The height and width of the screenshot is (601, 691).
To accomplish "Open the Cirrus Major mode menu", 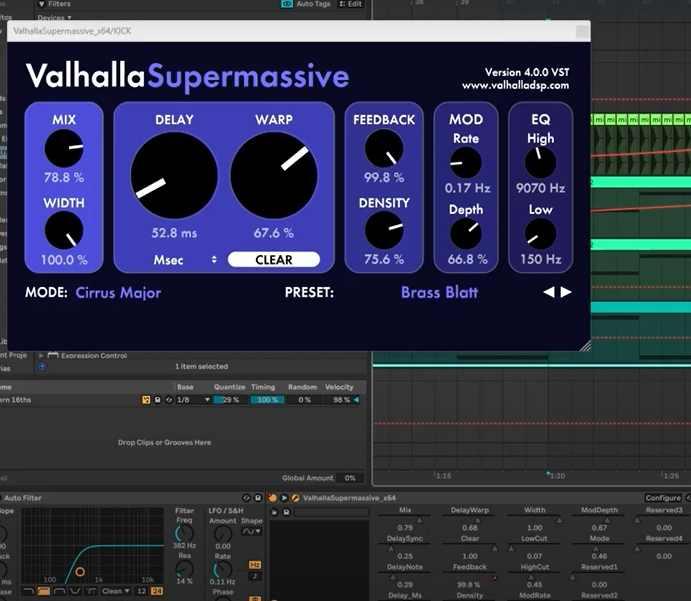I will [x=118, y=293].
